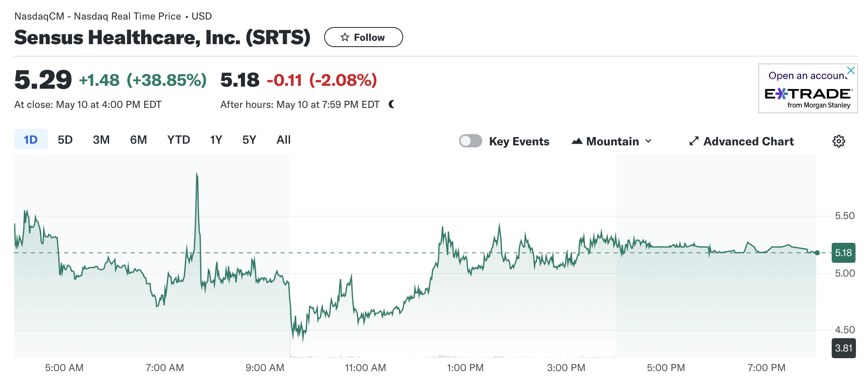Click the 3.81 volume axis label
868x384 pixels.
[843, 348]
